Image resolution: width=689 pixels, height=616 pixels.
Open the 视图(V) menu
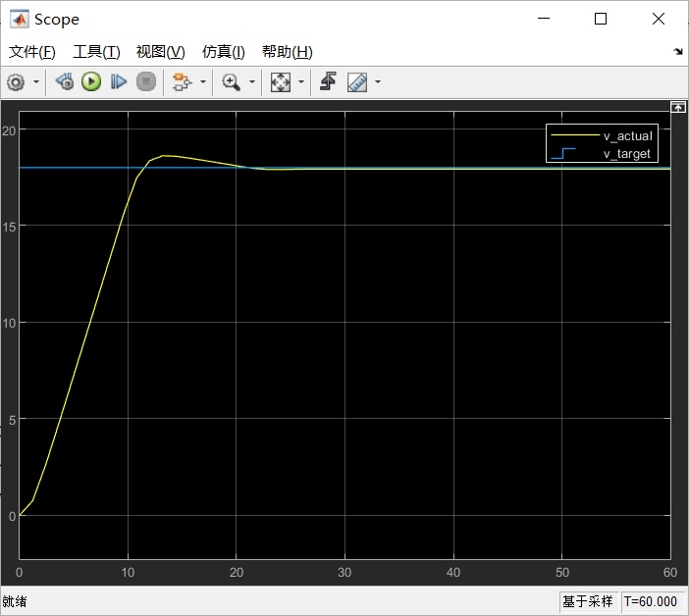[160, 52]
